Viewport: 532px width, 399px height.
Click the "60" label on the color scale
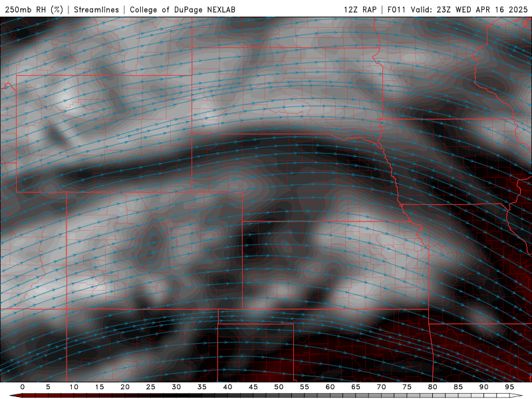(x=330, y=387)
